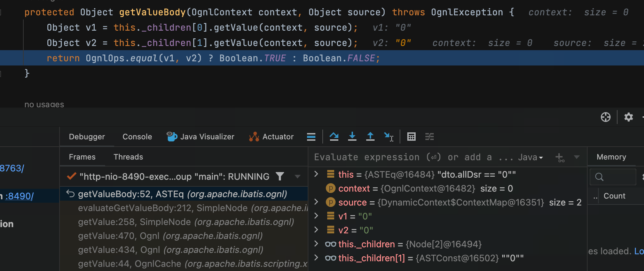This screenshot has width=644, height=271.
Task: Open the Evaluate Expression calculator icon
Action: tap(411, 137)
